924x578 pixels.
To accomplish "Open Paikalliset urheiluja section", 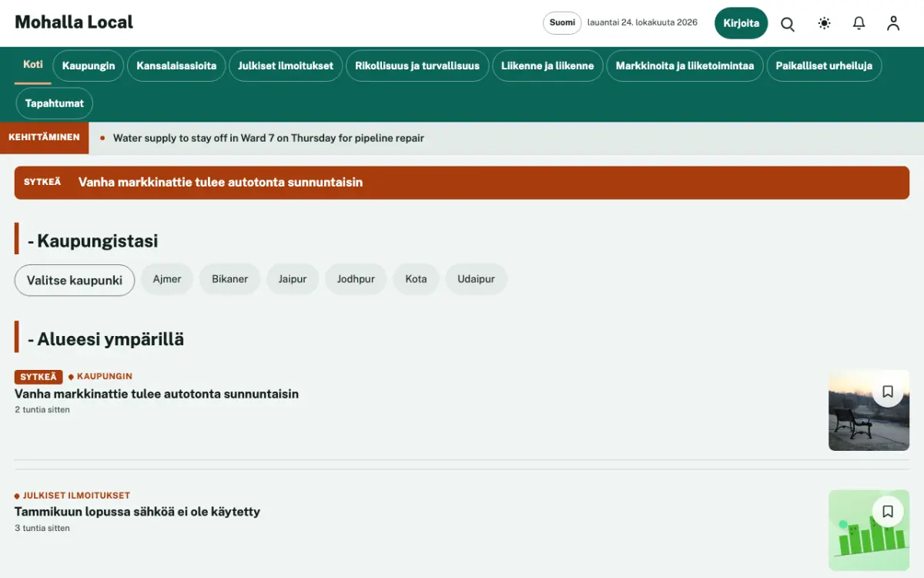I will (824, 66).
